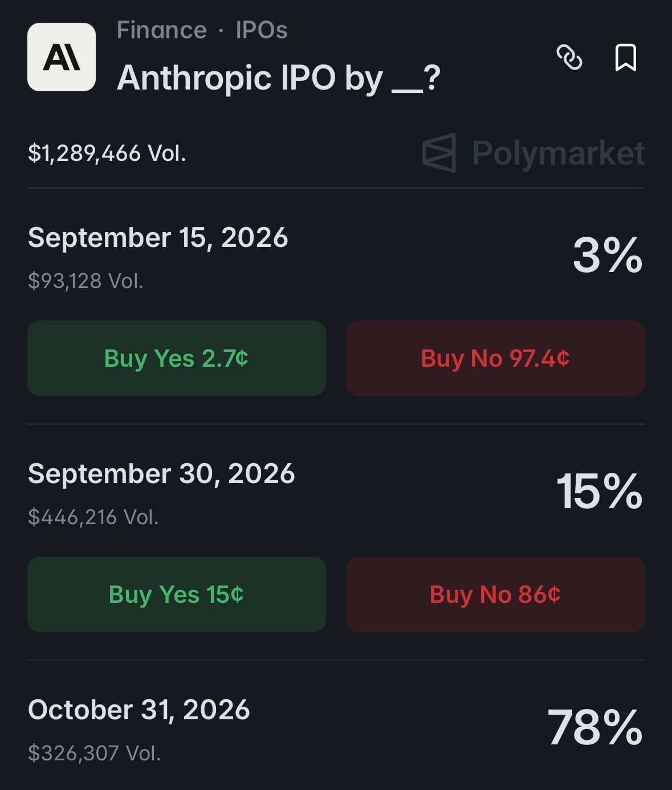Click the $446,216 Vol. label

click(x=93, y=517)
